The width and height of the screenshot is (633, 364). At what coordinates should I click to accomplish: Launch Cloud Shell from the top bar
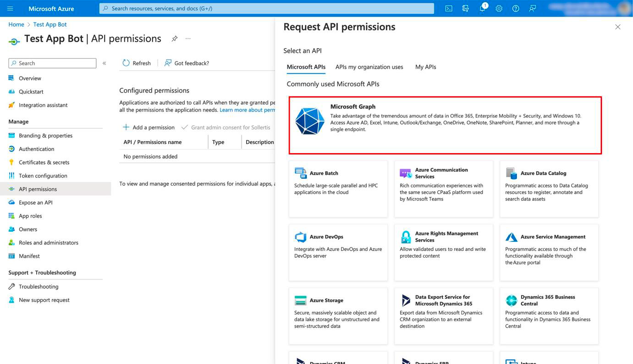[x=449, y=8]
